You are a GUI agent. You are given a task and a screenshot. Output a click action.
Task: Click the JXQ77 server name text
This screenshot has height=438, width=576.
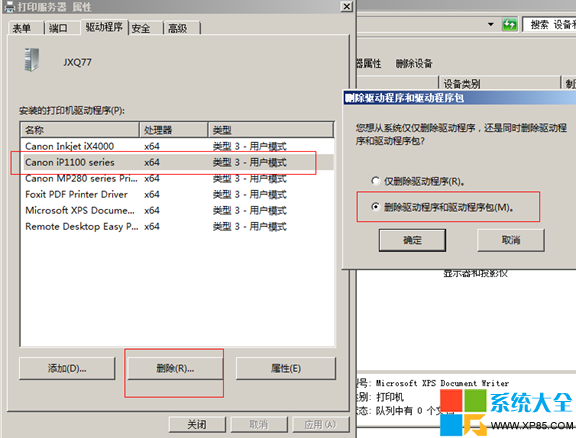coord(77,62)
